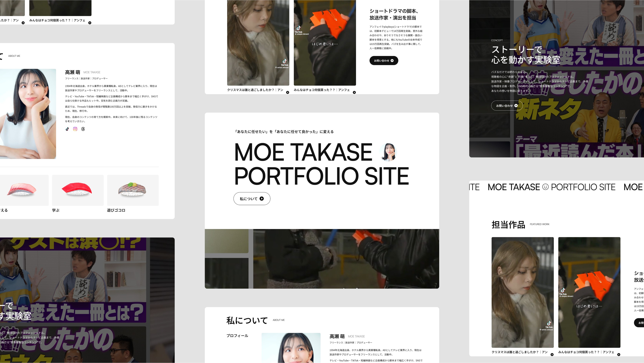
Task: Click the profile photo right of プロフィール label
Action: [x=291, y=348]
